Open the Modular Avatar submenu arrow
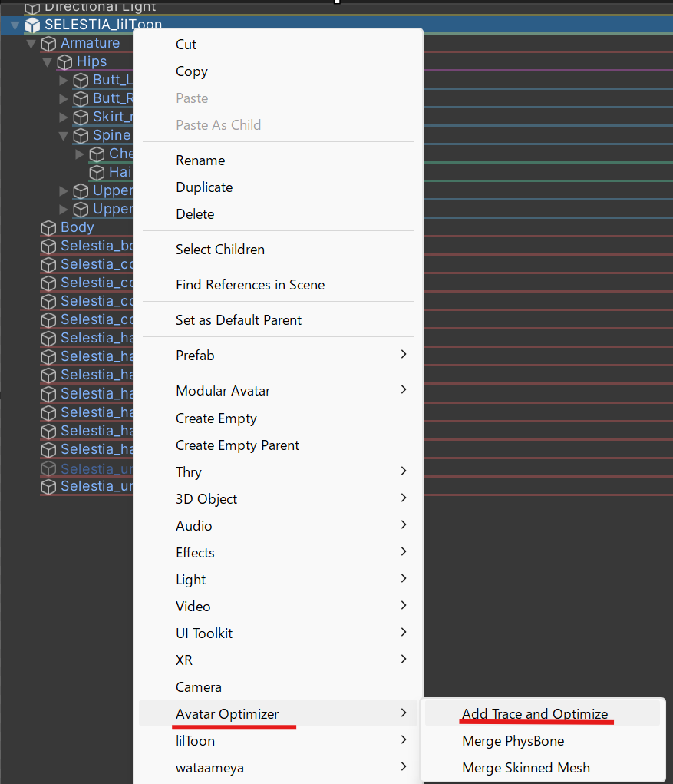673x784 pixels. coord(404,389)
